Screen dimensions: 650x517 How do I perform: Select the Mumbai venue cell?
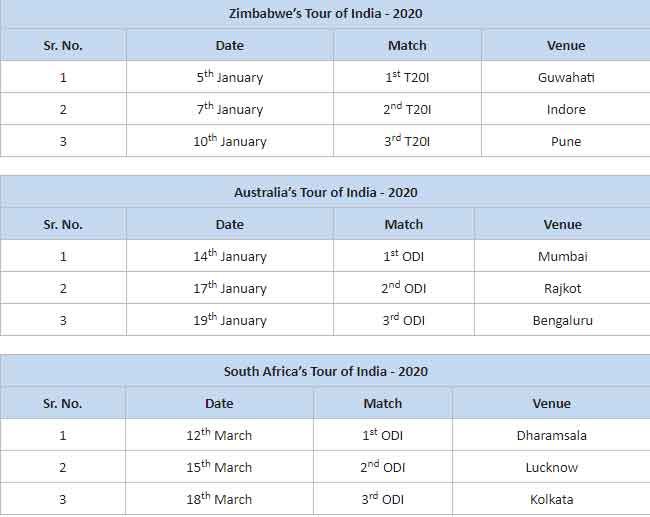[x=563, y=256]
